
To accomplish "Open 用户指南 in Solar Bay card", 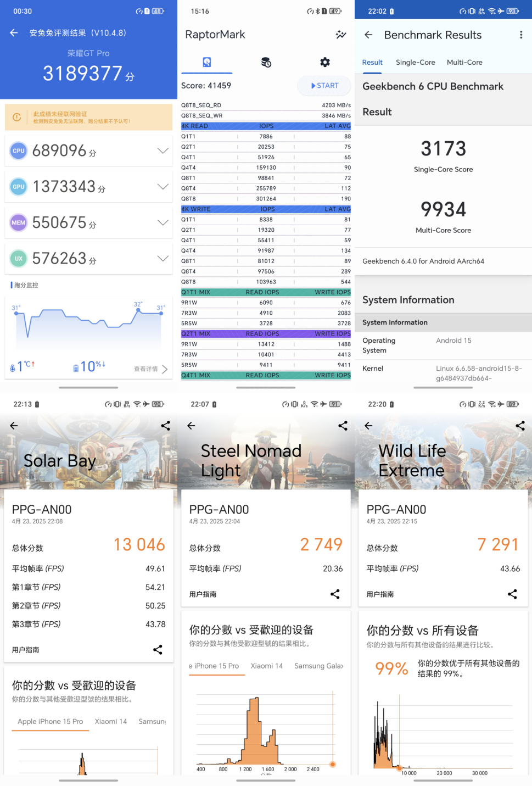I will pos(26,650).
